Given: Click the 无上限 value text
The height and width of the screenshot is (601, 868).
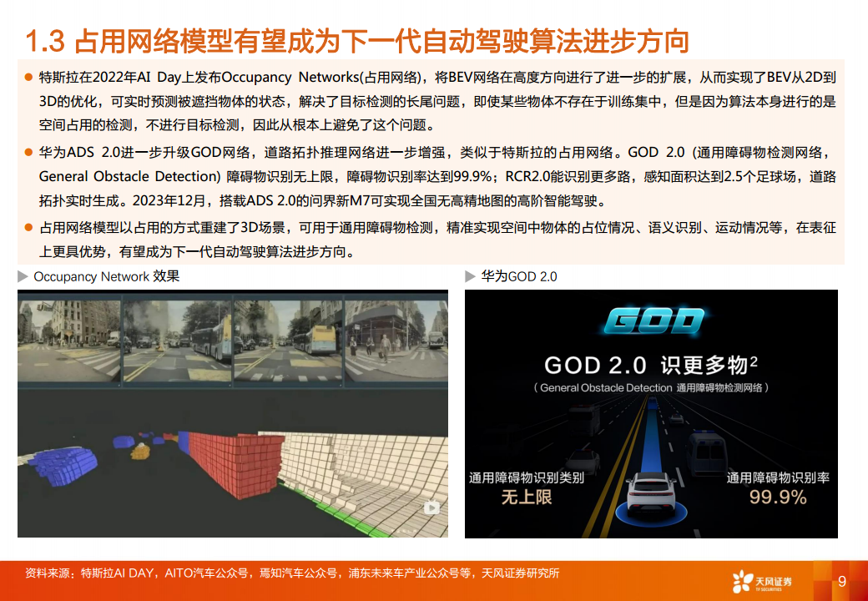Looking at the screenshot, I should point(527,497).
